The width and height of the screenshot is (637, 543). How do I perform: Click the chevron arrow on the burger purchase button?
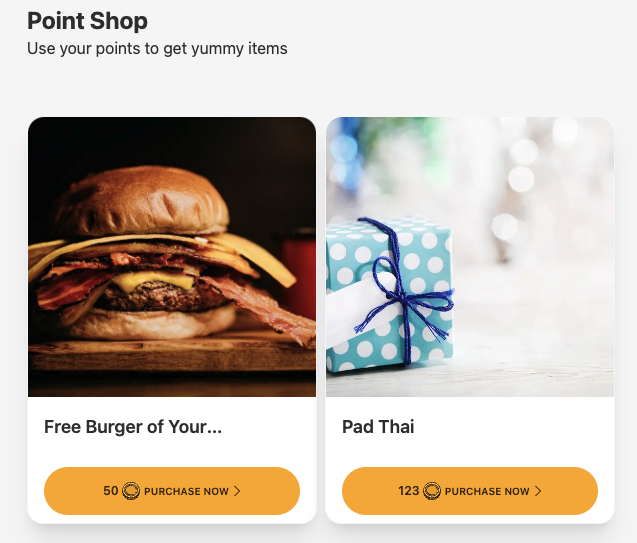(x=237, y=491)
